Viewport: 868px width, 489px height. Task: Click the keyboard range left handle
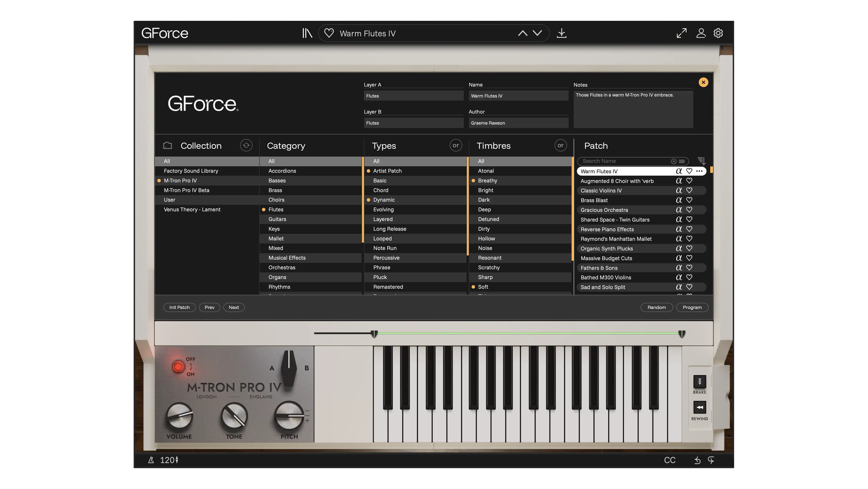374,334
